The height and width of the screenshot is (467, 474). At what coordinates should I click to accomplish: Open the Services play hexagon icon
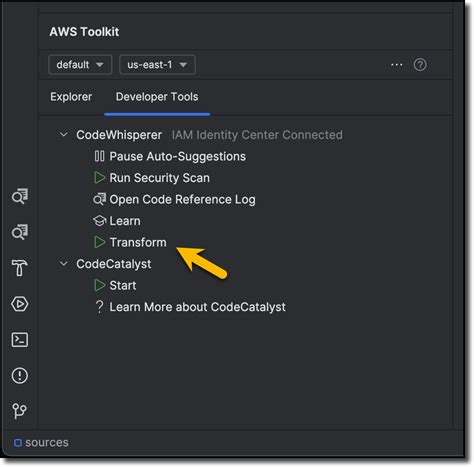pos(20,304)
